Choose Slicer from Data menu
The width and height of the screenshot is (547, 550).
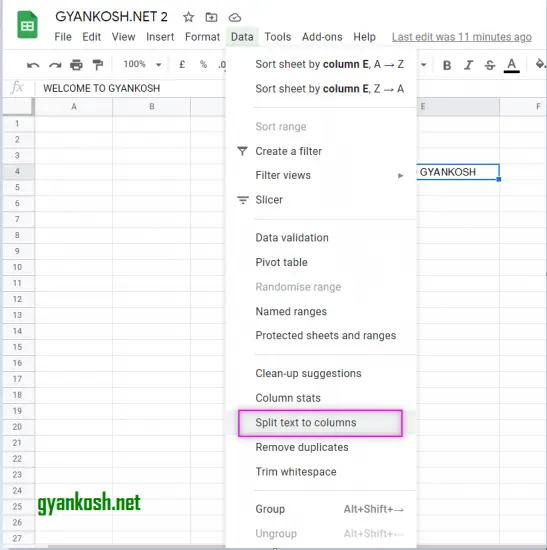click(321, 200)
